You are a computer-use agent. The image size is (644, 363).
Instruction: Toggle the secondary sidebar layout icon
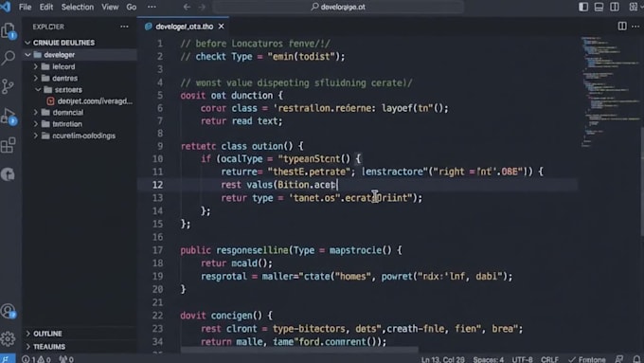pos(615,7)
